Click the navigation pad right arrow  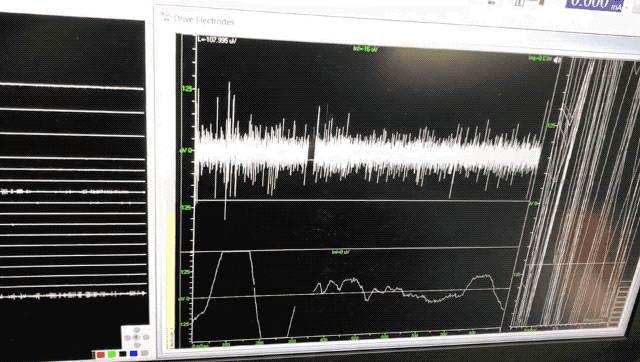click(x=145, y=337)
